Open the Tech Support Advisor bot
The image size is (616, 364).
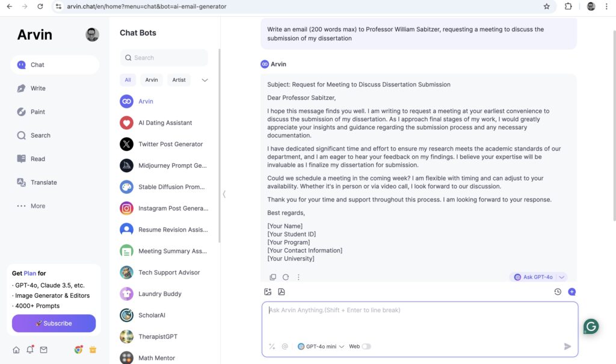pyautogui.click(x=164, y=273)
